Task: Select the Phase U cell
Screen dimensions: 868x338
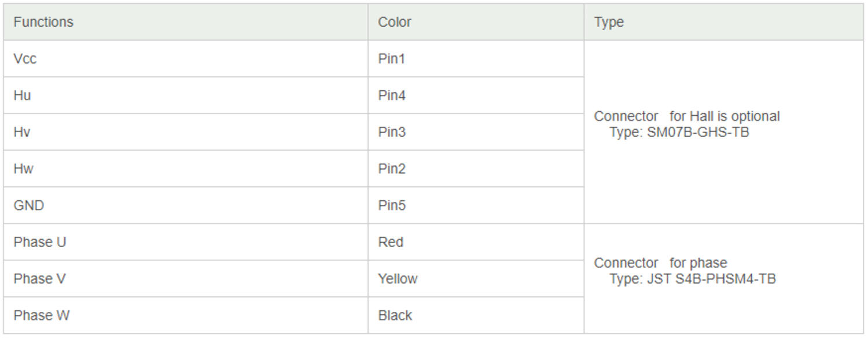Action: (x=186, y=242)
